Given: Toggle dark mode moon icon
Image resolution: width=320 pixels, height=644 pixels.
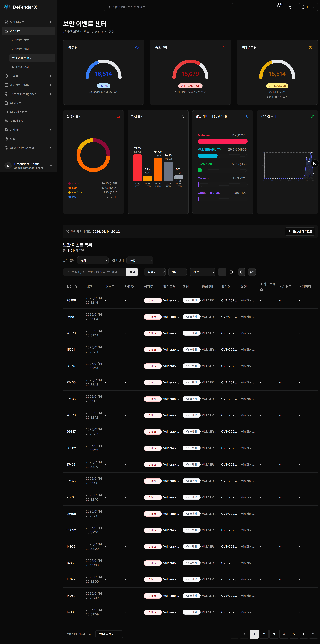Looking at the screenshot, I should point(290,7).
